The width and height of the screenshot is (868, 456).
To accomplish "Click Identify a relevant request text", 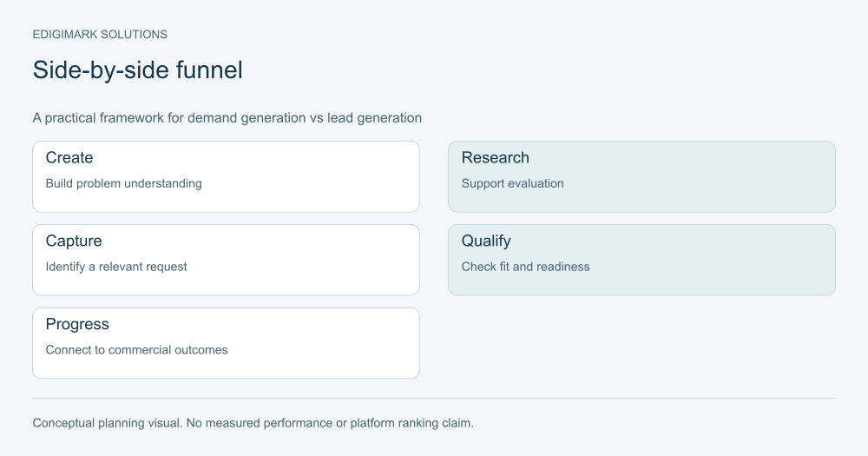I will click(116, 267).
